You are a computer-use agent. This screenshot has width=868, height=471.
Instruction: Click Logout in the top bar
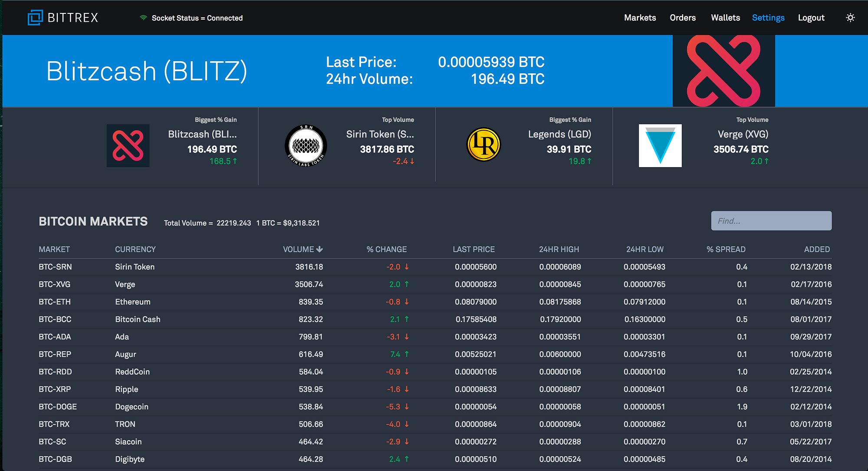811,18
